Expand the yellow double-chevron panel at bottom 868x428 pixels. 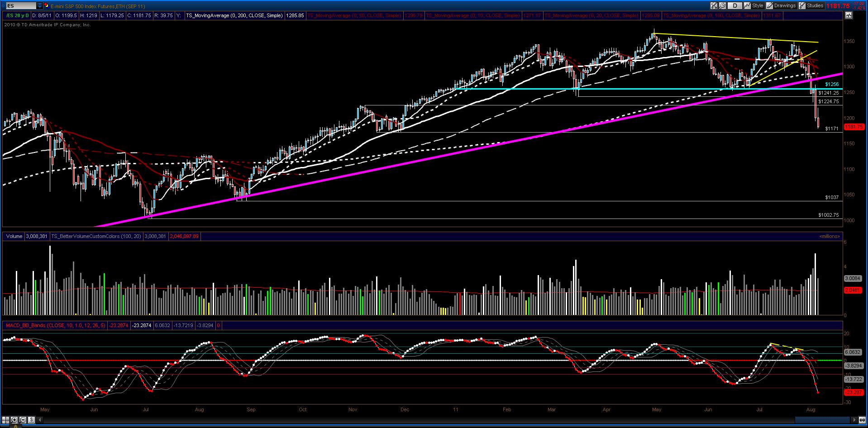coord(16,426)
